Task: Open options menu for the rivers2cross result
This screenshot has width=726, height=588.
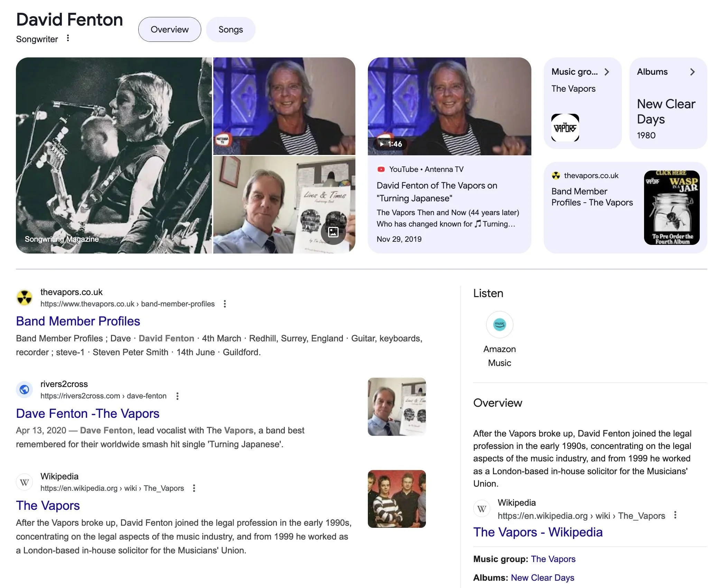Action: (x=177, y=396)
